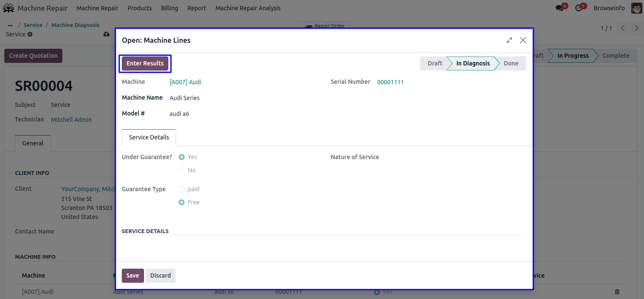Choose paid Guarantee Type
The image size is (644, 299).
(x=182, y=189)
